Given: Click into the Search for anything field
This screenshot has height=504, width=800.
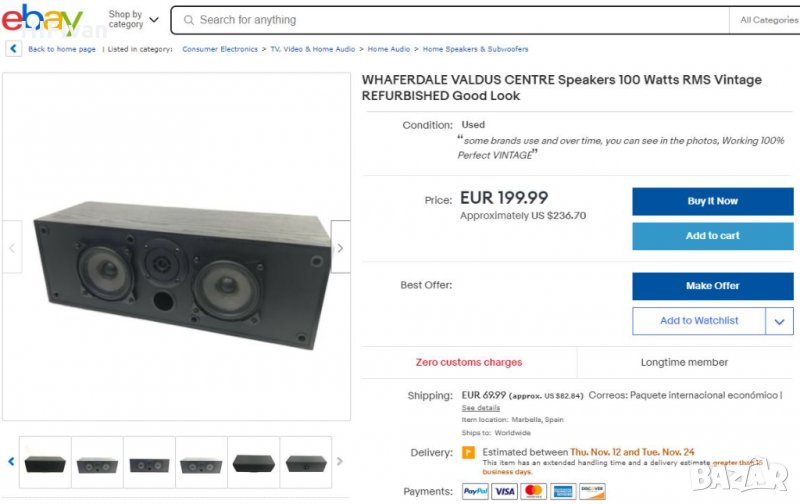Looking at the screenshot, I should 450,20.
